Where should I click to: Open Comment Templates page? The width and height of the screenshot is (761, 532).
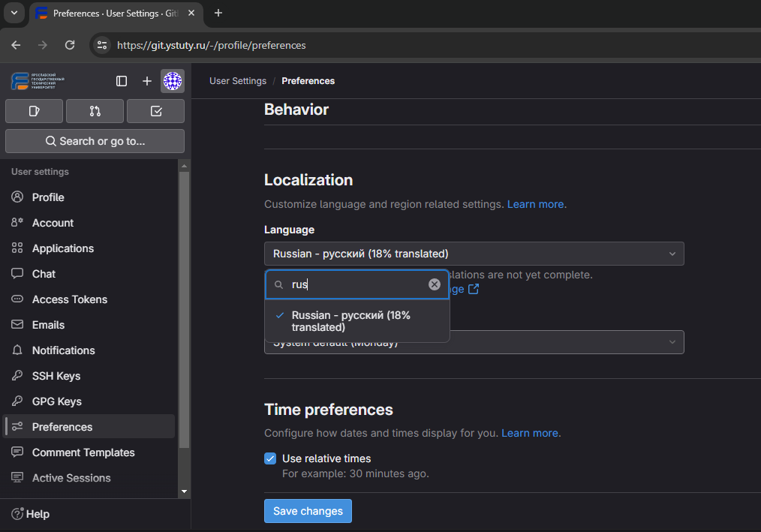pos(89,452)
